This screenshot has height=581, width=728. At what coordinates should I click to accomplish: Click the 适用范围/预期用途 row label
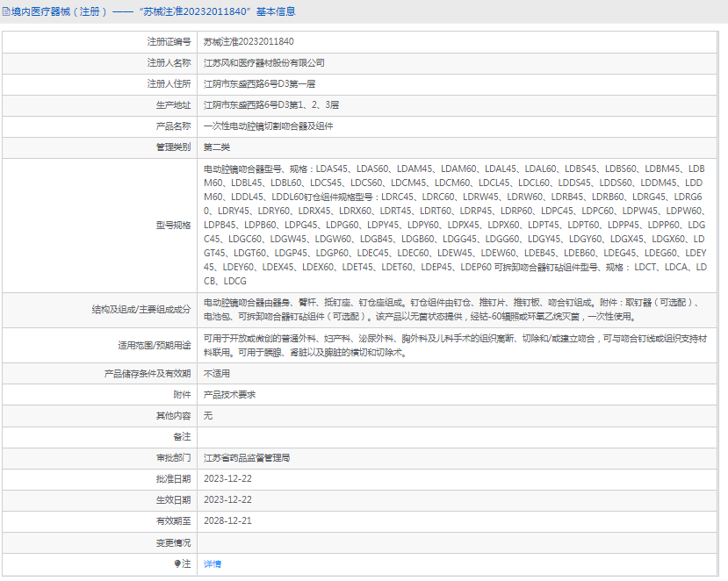(x=155, y=345)
